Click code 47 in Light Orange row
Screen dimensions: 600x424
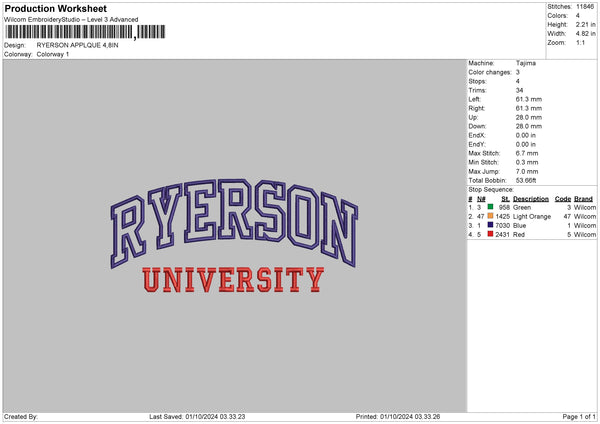pos(567,217)
